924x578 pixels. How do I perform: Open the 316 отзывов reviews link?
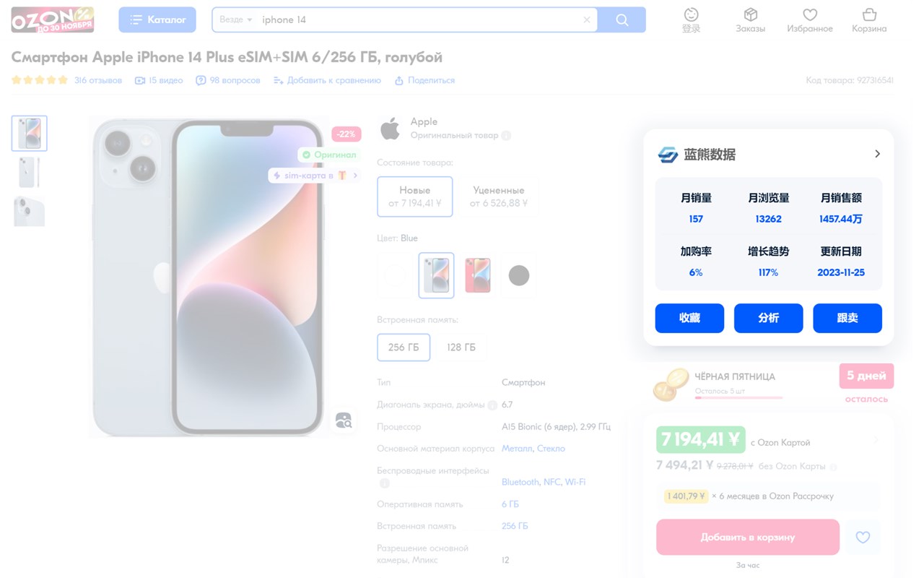tap(98, 80)
